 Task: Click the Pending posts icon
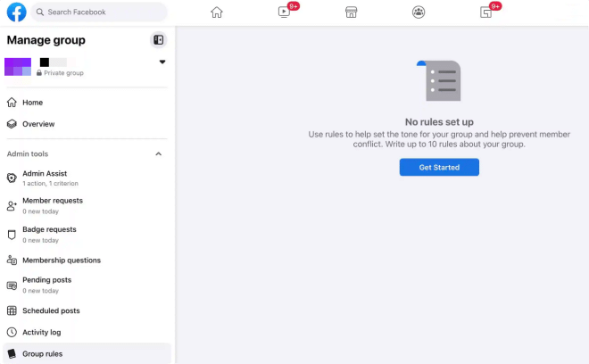click(x=12, y=285)
